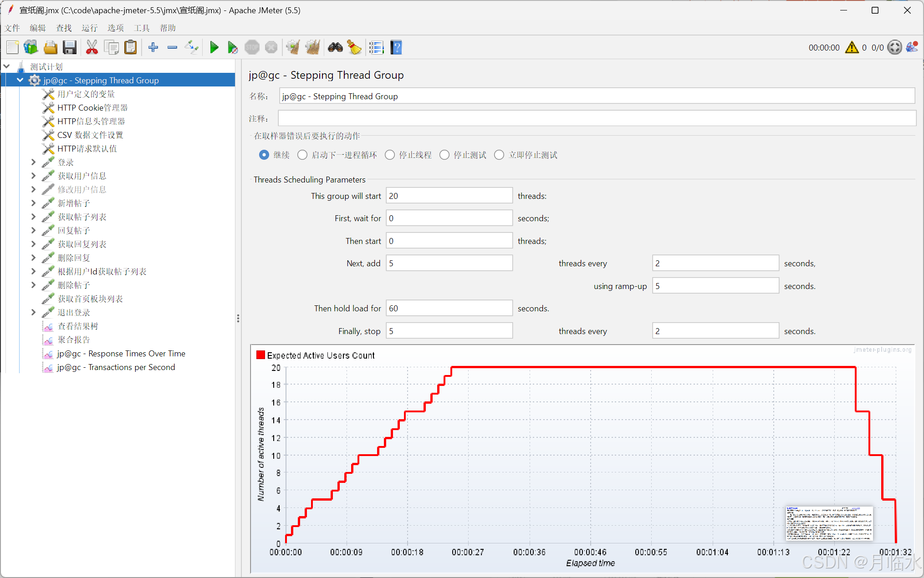
Task: Click the Clear All double broom icon
Action: (313, 47)
